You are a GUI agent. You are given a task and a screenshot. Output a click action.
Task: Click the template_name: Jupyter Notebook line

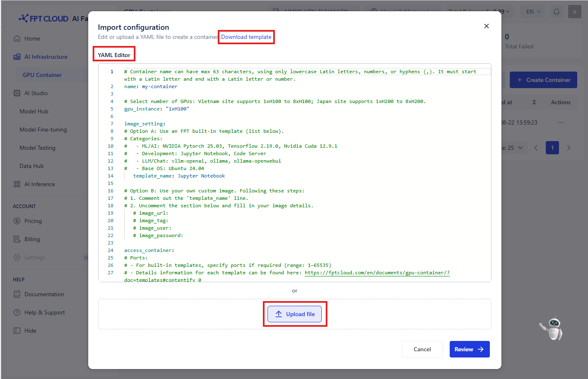[179, 176]
